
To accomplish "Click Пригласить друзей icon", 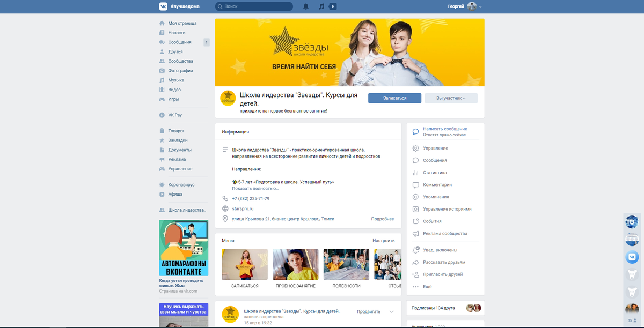I will [415, 274].
